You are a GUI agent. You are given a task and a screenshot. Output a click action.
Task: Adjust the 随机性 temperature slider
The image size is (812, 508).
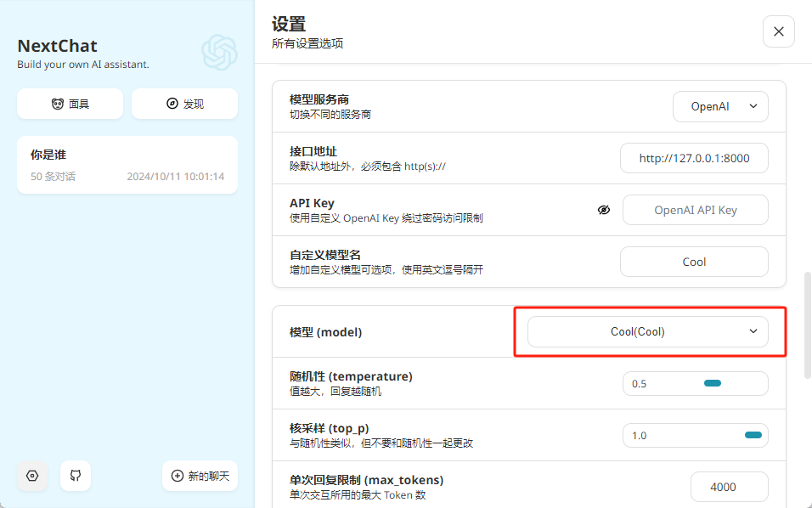pyautogui.click(x=712, y=383)
